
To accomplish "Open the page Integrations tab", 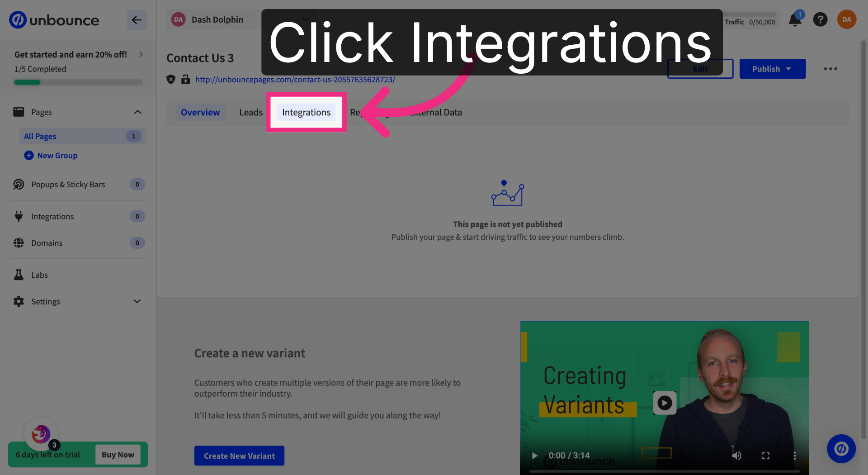I will 307,112.
